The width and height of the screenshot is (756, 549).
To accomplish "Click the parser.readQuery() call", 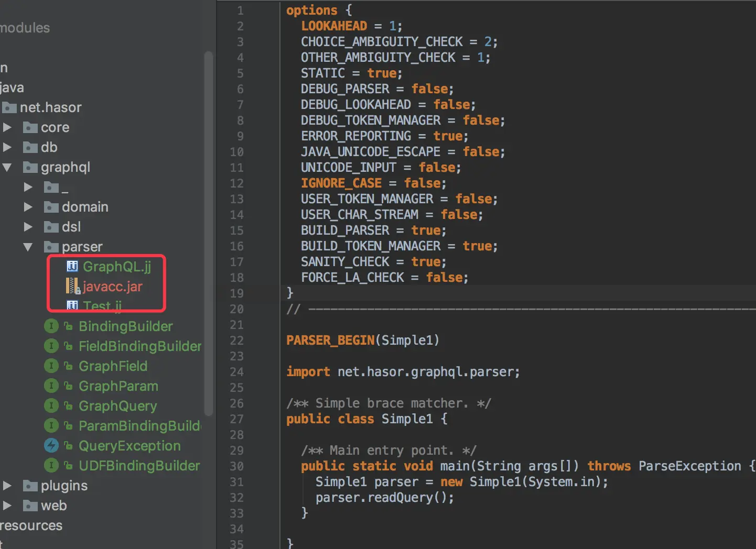I will click(385, 497).
